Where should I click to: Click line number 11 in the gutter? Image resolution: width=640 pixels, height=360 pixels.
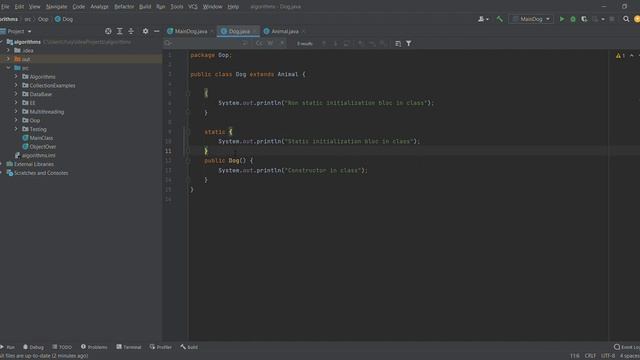[168, 151]
